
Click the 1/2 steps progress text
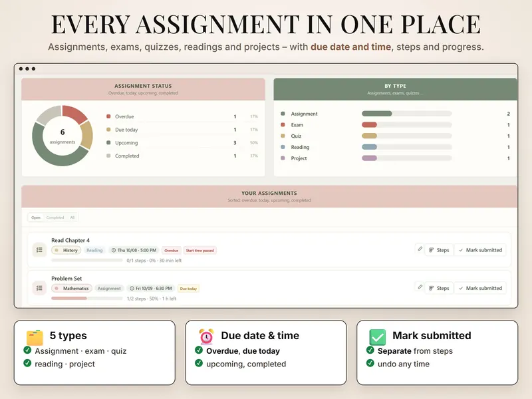click(x=152, y=299)
